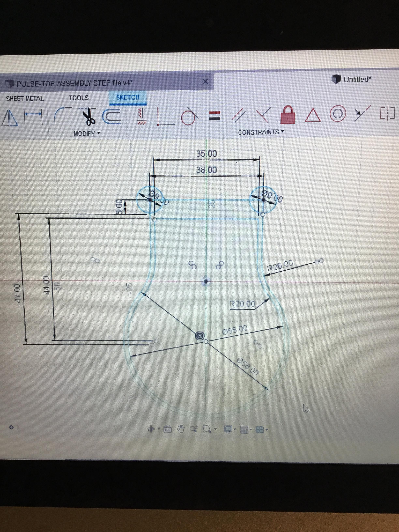Viewport: 399px width, 532px height.
Task: Select the Sketch Dimension tool
Action: [33, 117]
